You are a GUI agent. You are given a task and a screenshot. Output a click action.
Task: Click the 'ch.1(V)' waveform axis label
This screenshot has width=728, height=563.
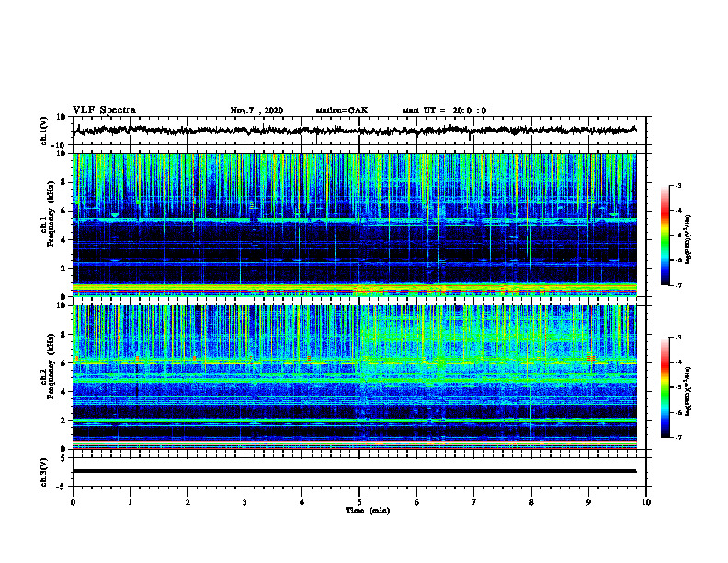pos(44,131)
